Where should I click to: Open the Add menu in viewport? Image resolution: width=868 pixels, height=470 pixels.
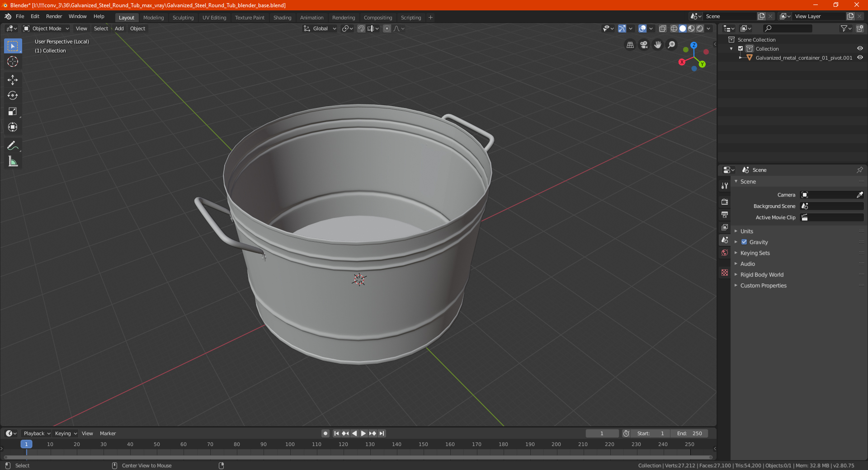click(x=119, y=28)
